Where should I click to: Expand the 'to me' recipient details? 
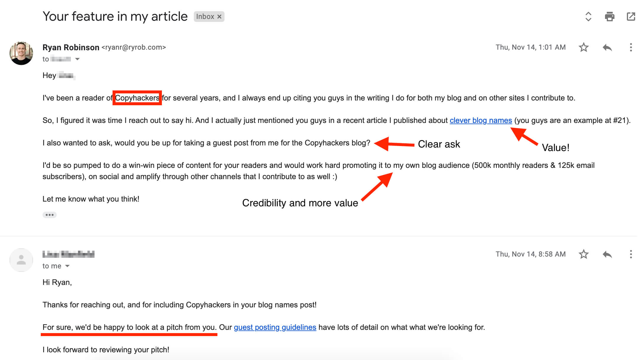(x=68, y=266)
